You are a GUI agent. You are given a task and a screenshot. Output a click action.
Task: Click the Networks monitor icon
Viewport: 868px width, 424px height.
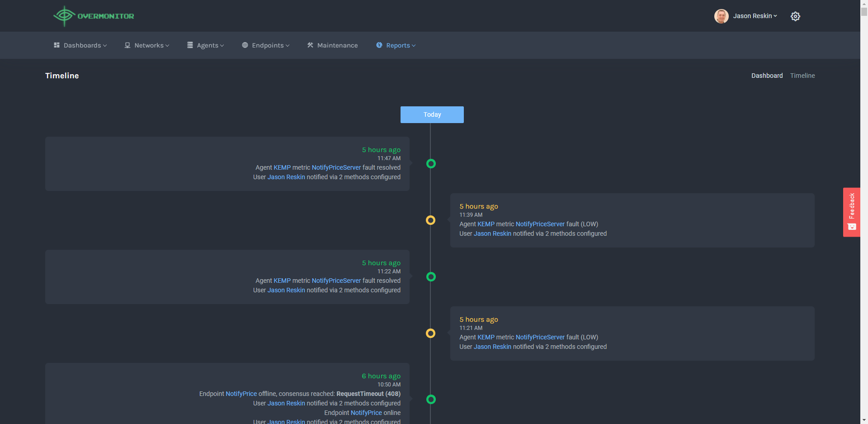tap(127, 45)
